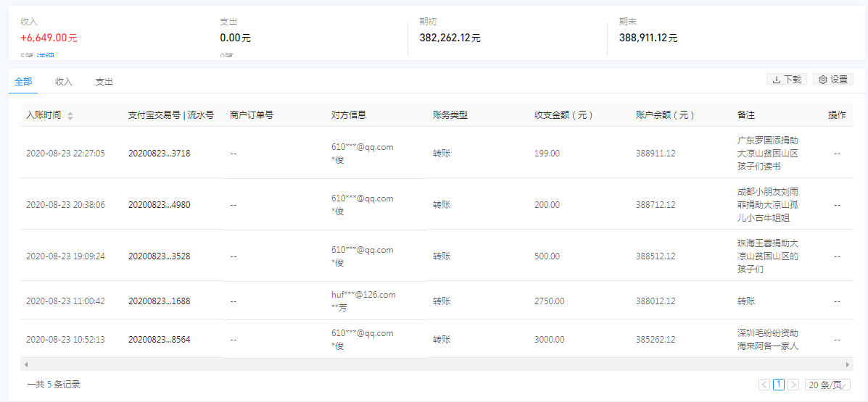This screenshot has width=868, height=402.
Task: Click the 2750.00 amount cell
Action: (x=547, y=301)
